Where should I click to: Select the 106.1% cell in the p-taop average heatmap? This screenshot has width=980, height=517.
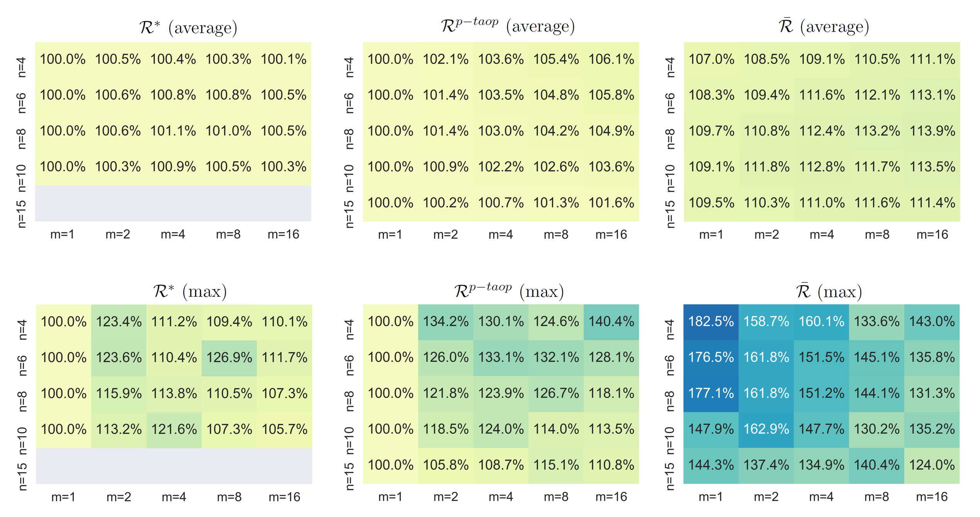[611, 59]
